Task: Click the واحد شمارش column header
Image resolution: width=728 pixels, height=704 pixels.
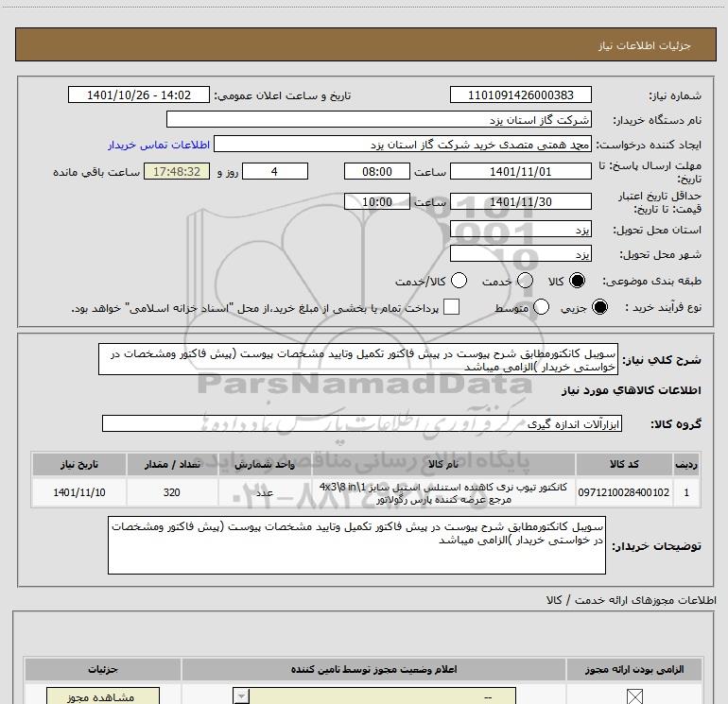Action: pyautogui.click(x=265, y=464)
